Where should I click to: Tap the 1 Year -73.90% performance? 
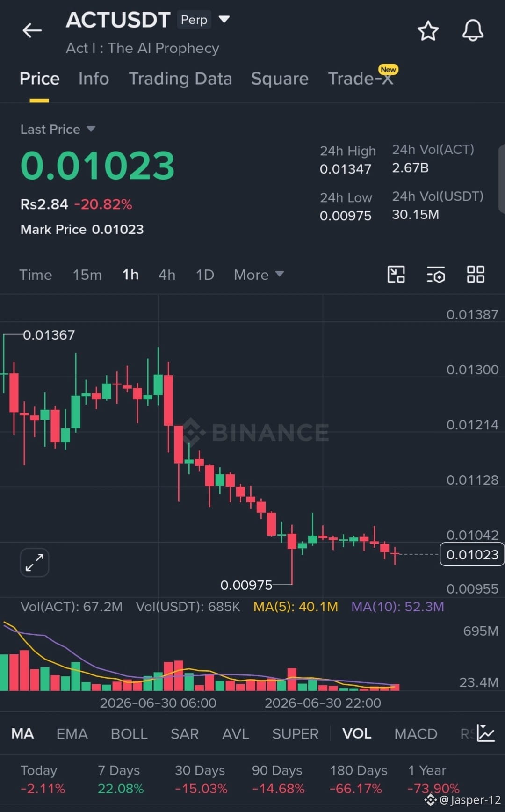click(x=433, y=779)
